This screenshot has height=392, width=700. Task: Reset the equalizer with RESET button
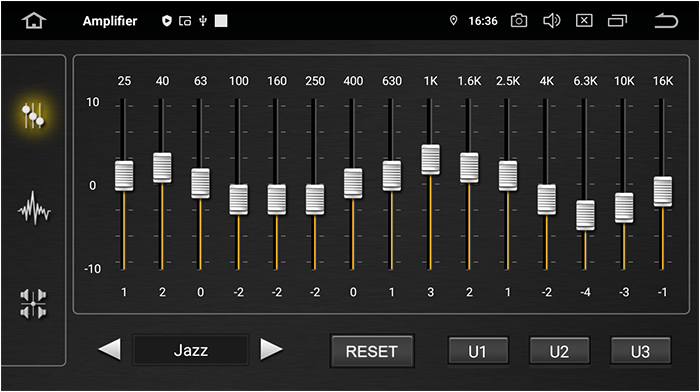click(372, 351)
